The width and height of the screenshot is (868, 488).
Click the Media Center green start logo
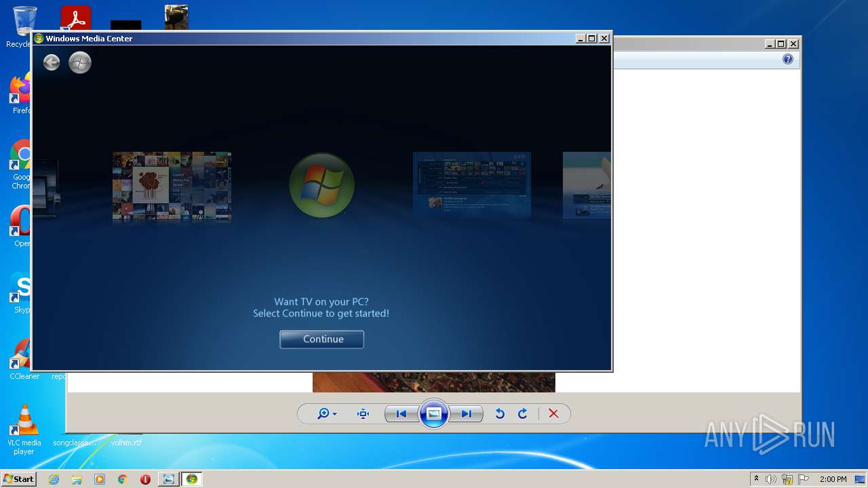(x=80, y=63)
